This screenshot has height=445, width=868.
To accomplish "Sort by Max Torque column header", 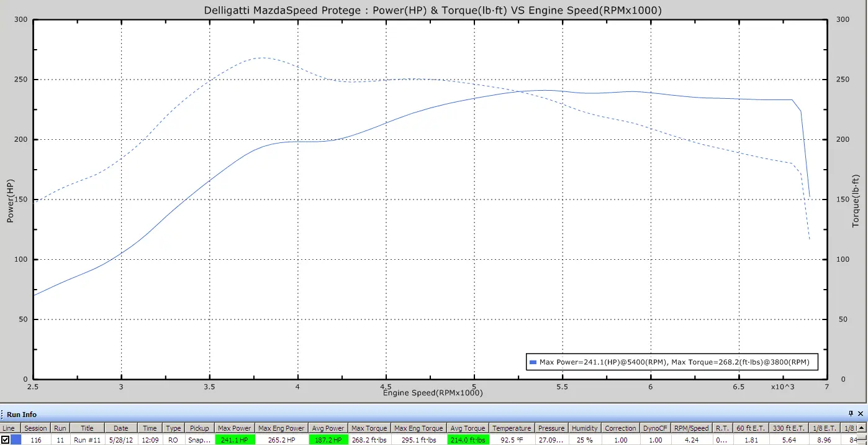I will tap(369, 428).
